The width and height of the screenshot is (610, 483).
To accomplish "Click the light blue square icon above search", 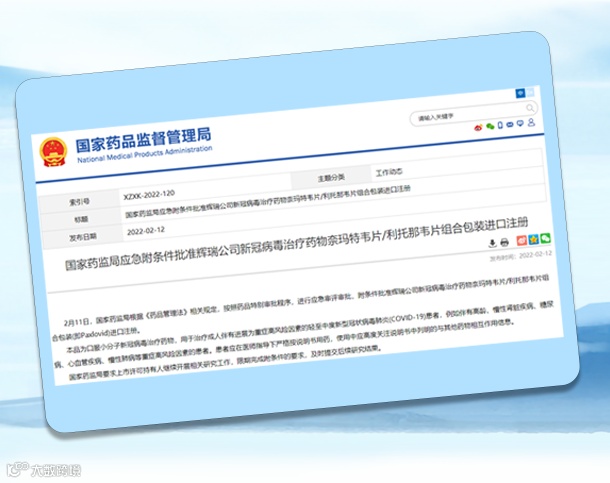I will coord(530,93).
